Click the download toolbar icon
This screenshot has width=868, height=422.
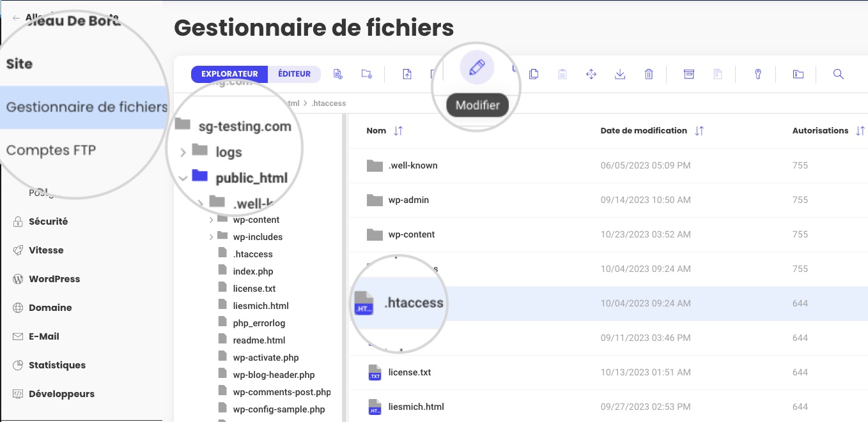(620, 74)
